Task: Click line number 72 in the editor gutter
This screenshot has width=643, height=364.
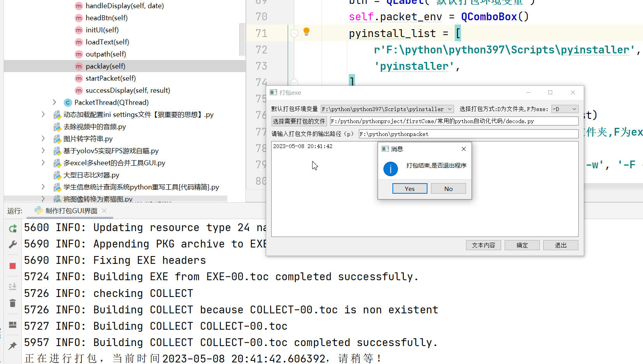Action: point(261,50)
